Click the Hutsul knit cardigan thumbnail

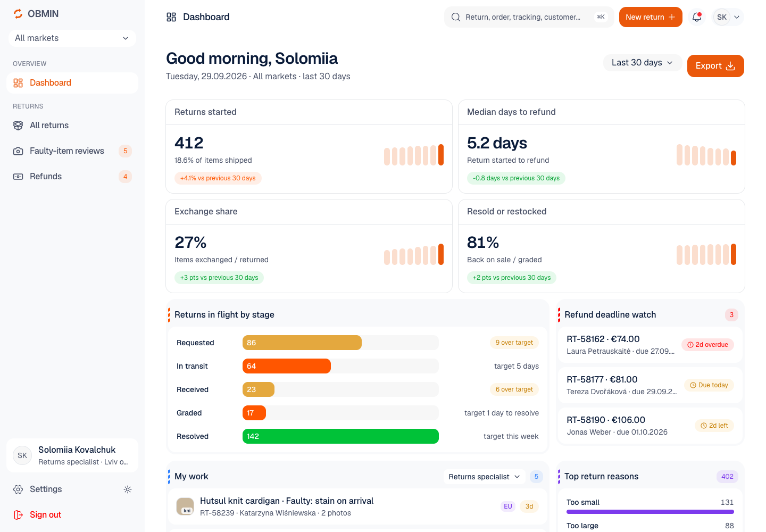coord(185,506)
